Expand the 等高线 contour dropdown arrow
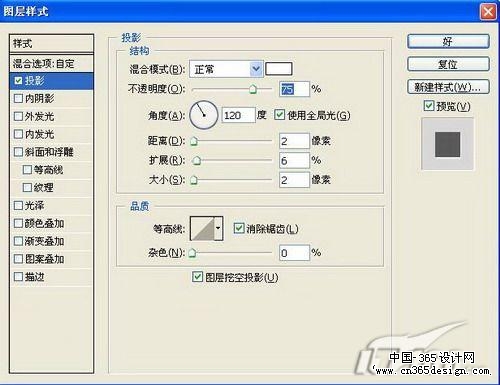Viewport: 500px width, 385px height. pos(218,228)
